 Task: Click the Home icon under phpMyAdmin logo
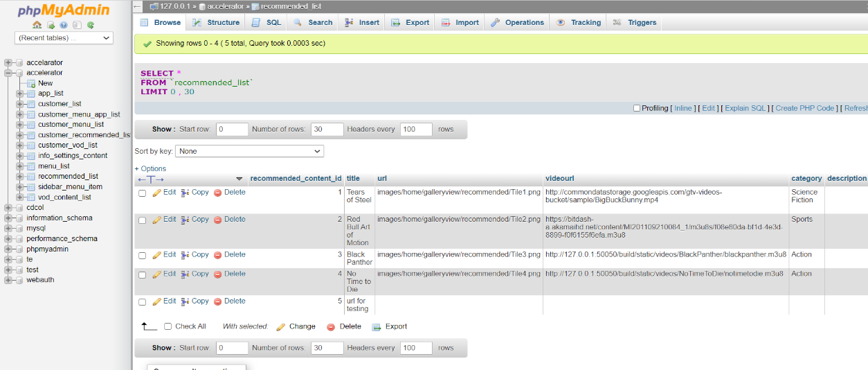pos(37,25)
